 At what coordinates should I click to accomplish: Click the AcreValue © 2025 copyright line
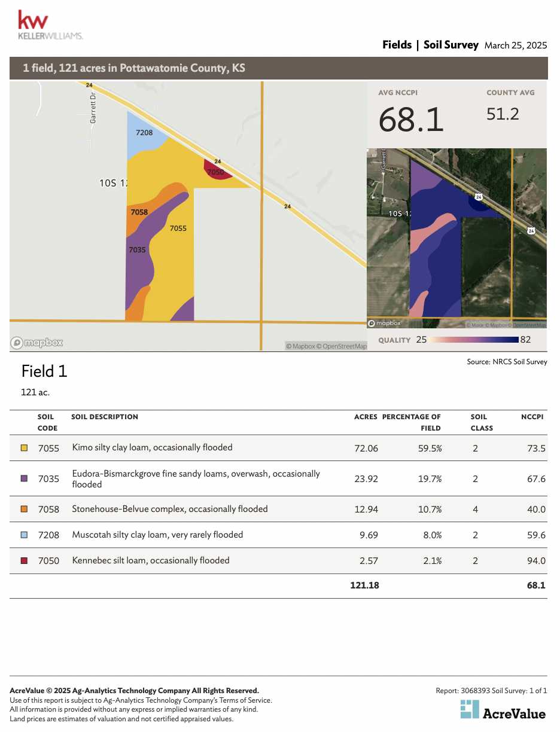(135, 691)
